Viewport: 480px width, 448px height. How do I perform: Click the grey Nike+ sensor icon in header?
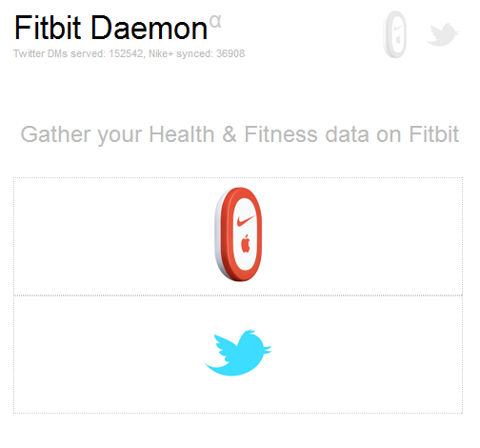[x=395, y=34]
